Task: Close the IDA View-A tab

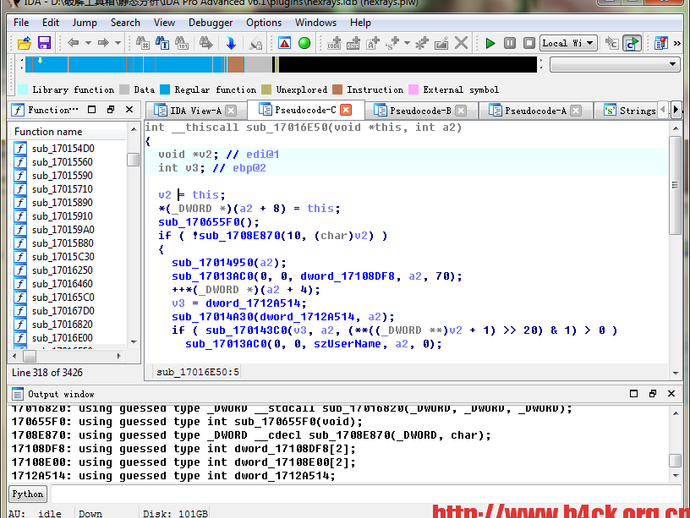Action: tap(231, 110)
